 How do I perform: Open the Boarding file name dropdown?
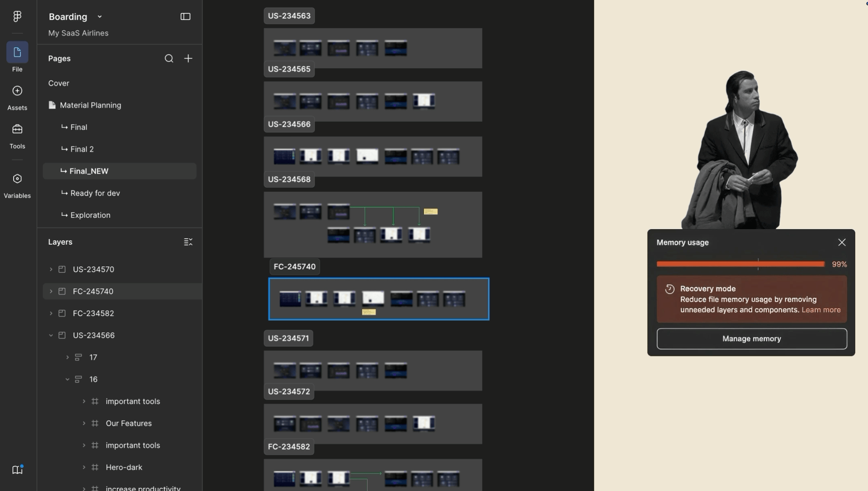(100, 17)
